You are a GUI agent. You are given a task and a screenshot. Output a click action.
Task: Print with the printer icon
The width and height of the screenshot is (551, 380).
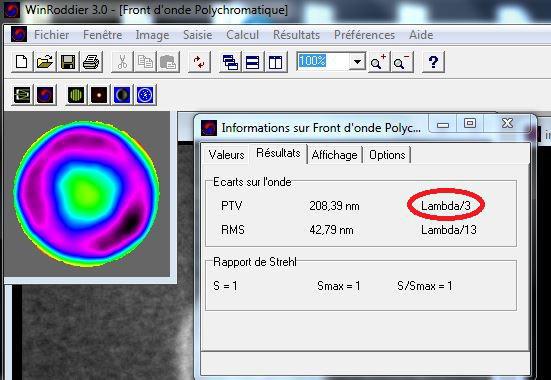[91, 62]
